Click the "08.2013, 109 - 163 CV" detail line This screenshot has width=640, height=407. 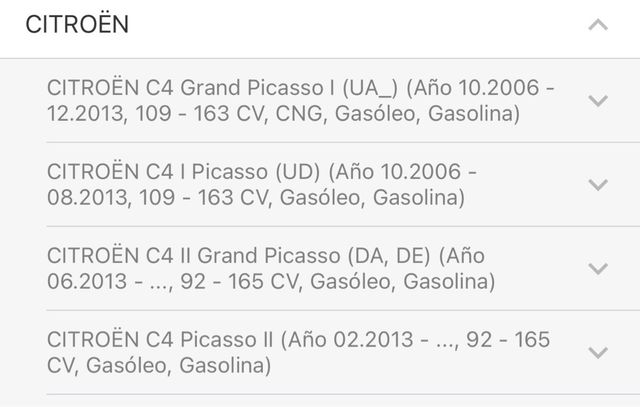click(x=150, y=199)
